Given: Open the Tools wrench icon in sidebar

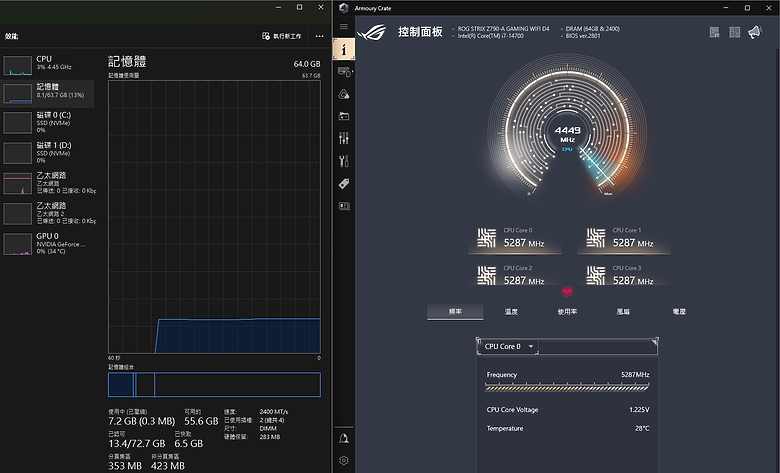Looking at the screenshot, I should (344, 161).
